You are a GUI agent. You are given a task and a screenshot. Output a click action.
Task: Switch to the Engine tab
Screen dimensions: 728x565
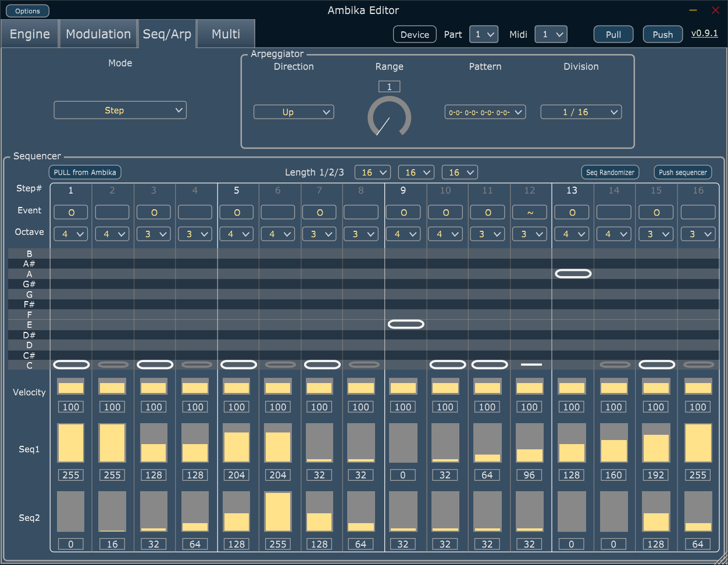pyautogui.click(x=30, y=34)
